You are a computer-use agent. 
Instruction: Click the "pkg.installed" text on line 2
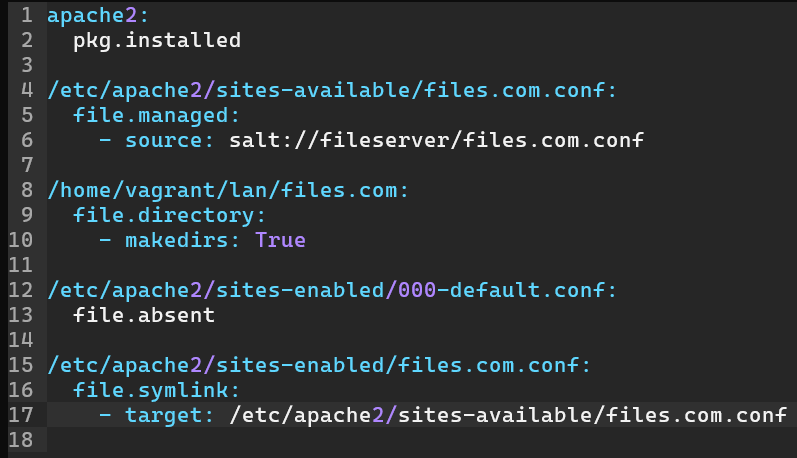tap(157, 41)
